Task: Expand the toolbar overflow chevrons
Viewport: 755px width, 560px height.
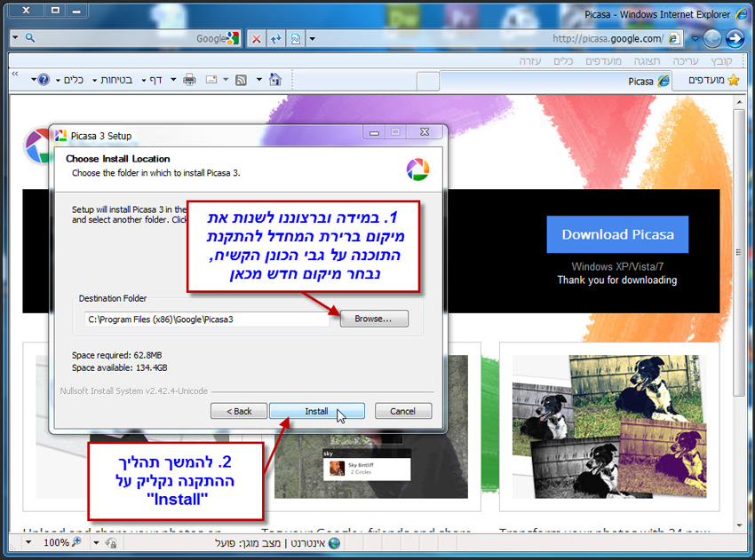Action: pyautogui.click(x=15, y=74)
